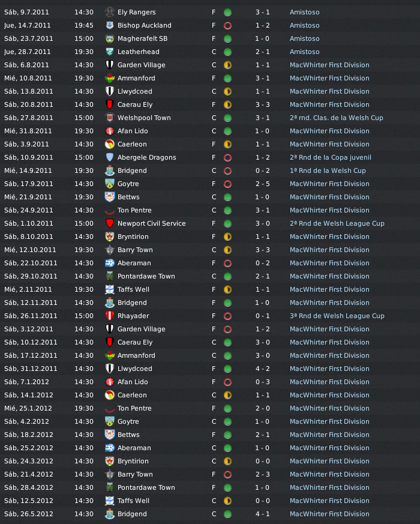Click the Ely Rangers club badge

point(110,13)
